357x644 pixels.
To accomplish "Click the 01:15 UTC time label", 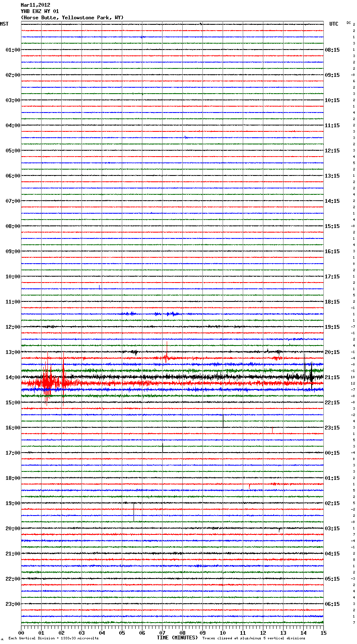I will (x=332, y=478).
